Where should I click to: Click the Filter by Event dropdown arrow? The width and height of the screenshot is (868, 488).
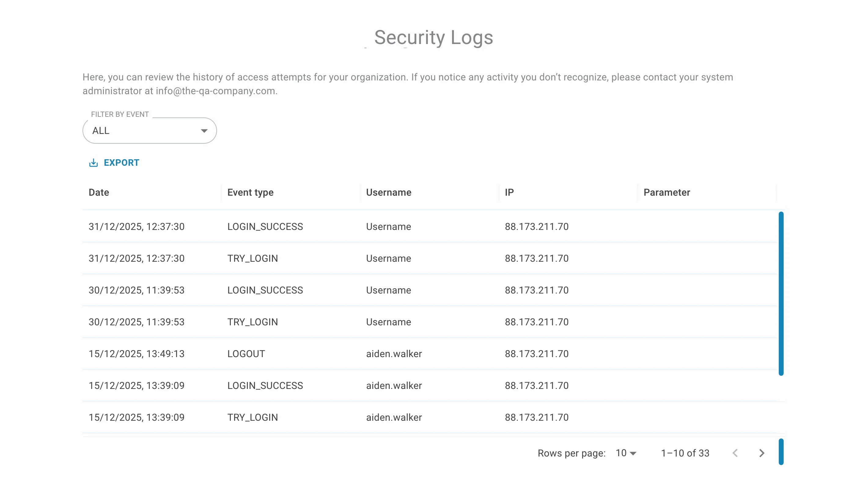tap(204, 131)
